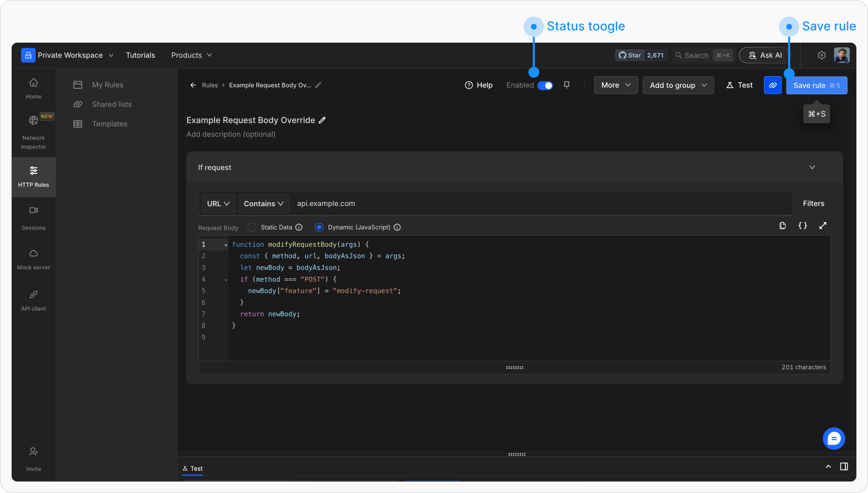Select Static Data radio option
868x493 pixels.
click(x=252, y=227)
